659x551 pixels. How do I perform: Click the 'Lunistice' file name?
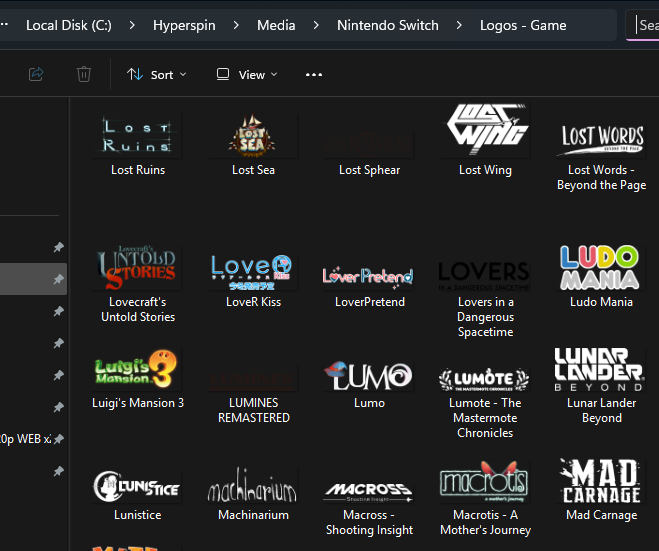[x=138, y=515]
